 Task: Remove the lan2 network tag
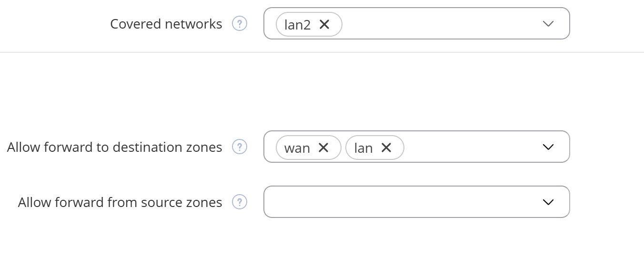point(324,24)
